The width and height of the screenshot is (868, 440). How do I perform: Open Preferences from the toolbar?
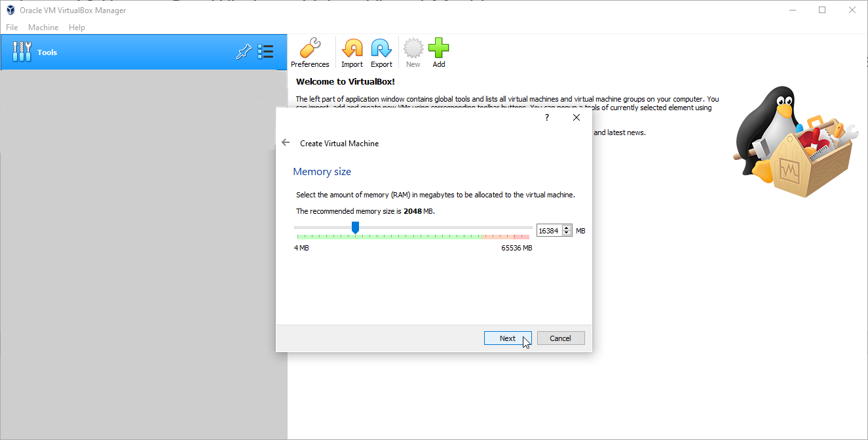310,53
